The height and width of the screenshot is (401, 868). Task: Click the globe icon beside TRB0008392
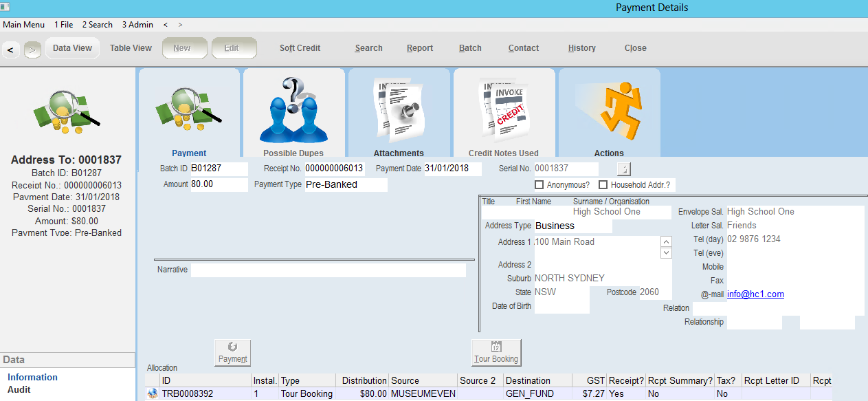pyautogui.click(x=153, y=394)
